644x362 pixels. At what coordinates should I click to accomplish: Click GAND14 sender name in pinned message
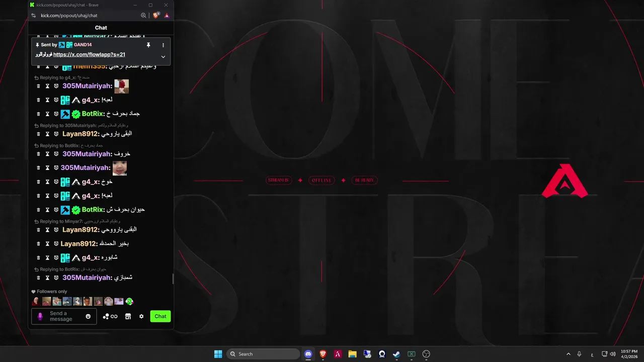point(83,45)
